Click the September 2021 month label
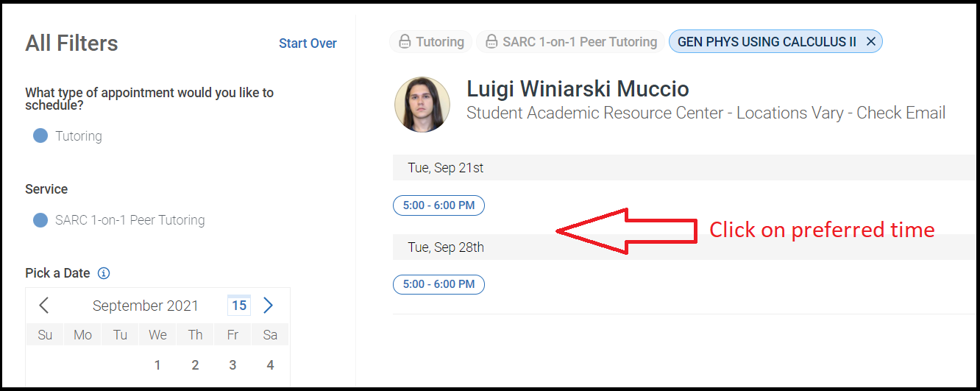This screenshot has width=980, height=391. coord(146,306)
